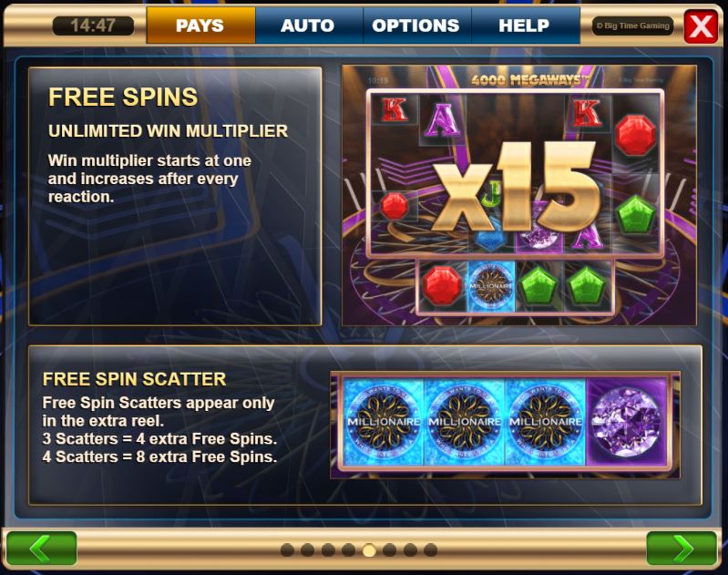Click the 4000 MEGAWAYS title in preview
728x575 pixels.
coord(529,80)
